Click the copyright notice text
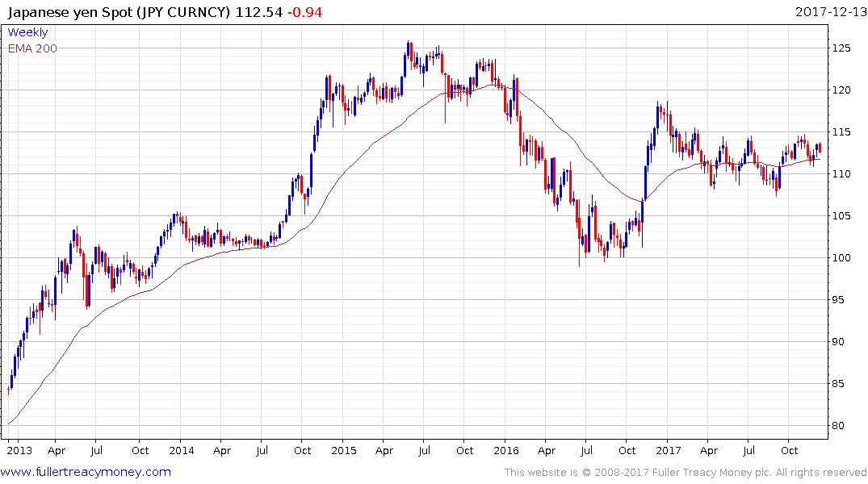 686,473
